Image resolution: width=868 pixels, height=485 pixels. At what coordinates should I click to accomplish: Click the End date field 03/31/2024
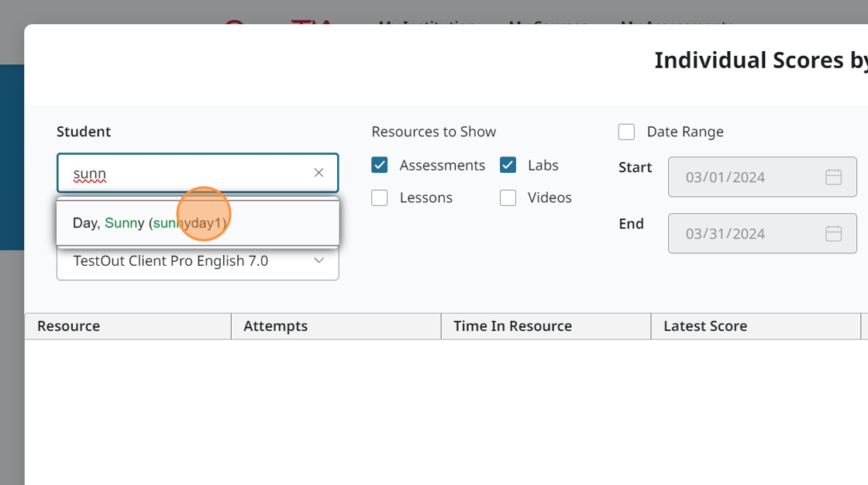click(x=744, y=234)
